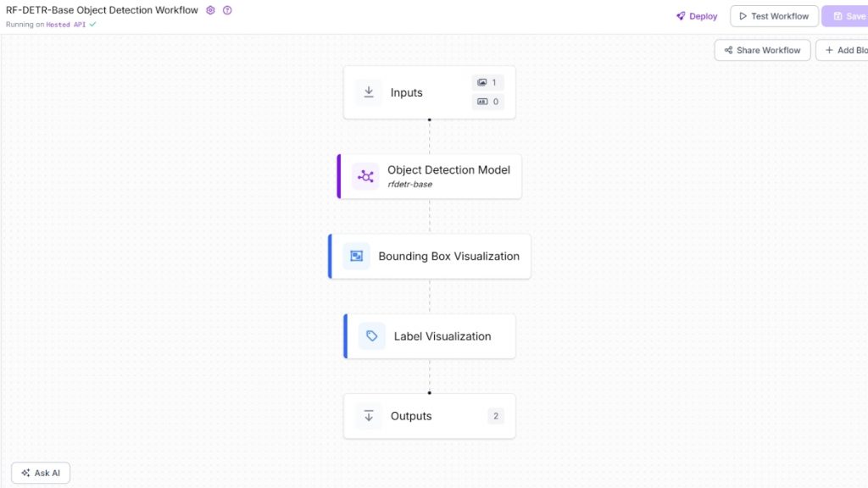Click the image icon on Bounding Box Visualization block
The width and height of the screenshot is (868, 488).
coord(356,255)
